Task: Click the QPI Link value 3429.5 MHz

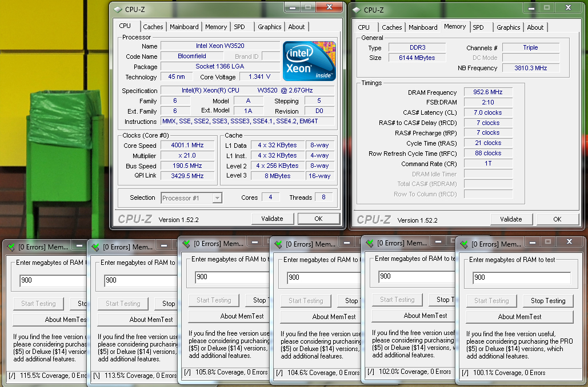Action: click(x=187, y=176)
